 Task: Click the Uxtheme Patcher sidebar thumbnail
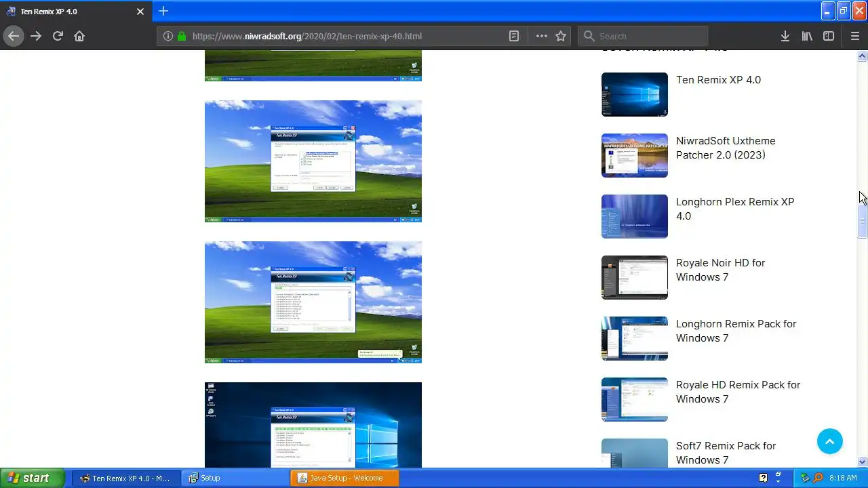(635, 155)
